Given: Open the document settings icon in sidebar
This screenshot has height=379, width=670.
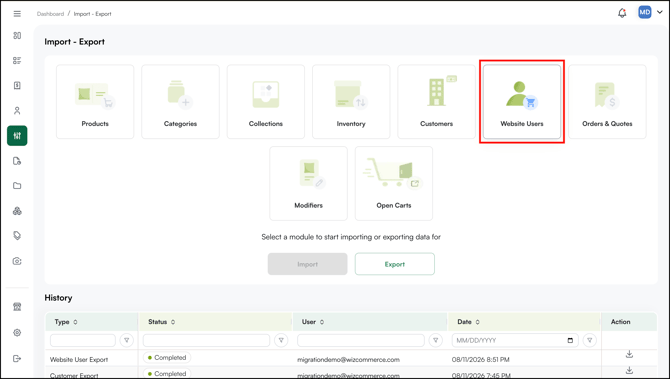Looking at the screenshot, I should click(x=17, y=161).
